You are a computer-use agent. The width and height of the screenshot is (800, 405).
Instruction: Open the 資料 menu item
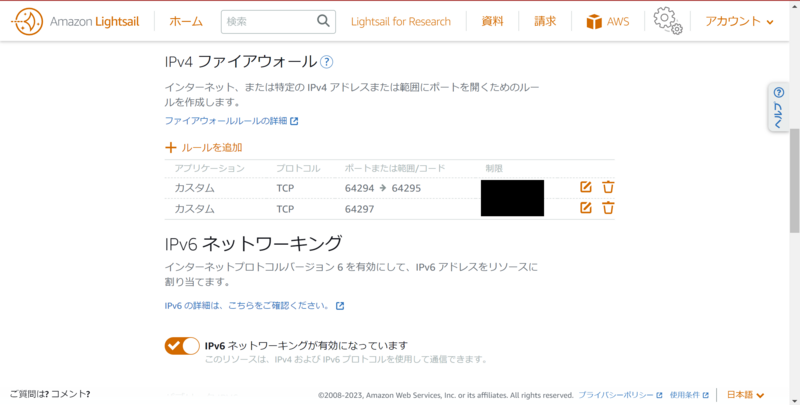(492, 21)
